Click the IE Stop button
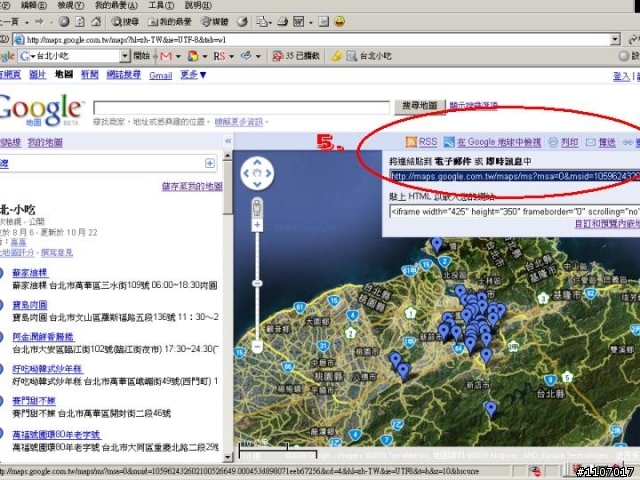 [64, 21]
